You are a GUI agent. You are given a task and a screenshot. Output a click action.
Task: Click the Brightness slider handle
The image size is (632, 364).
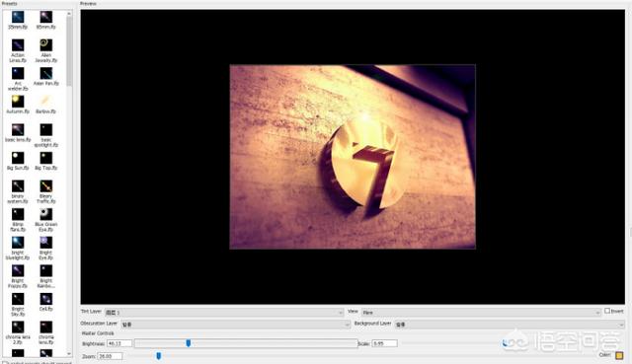click(x=189, y=343)
